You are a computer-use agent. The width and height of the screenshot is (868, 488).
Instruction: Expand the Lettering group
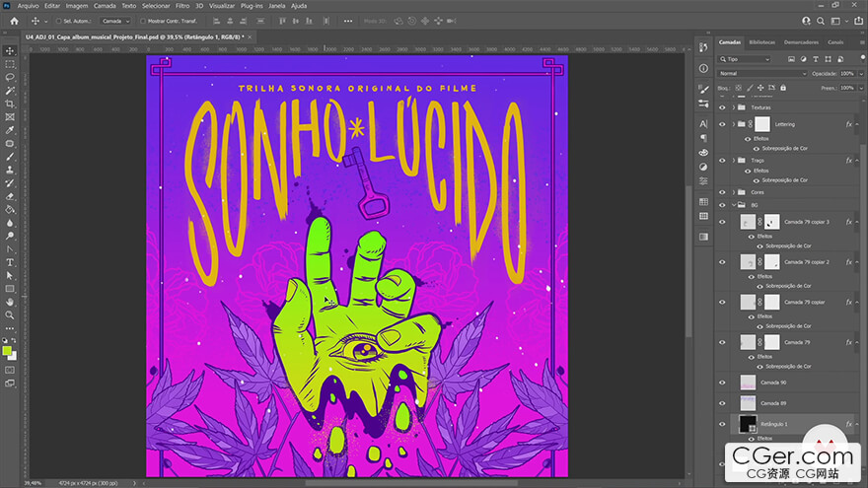pyautogui.click(x=734, y=124)
